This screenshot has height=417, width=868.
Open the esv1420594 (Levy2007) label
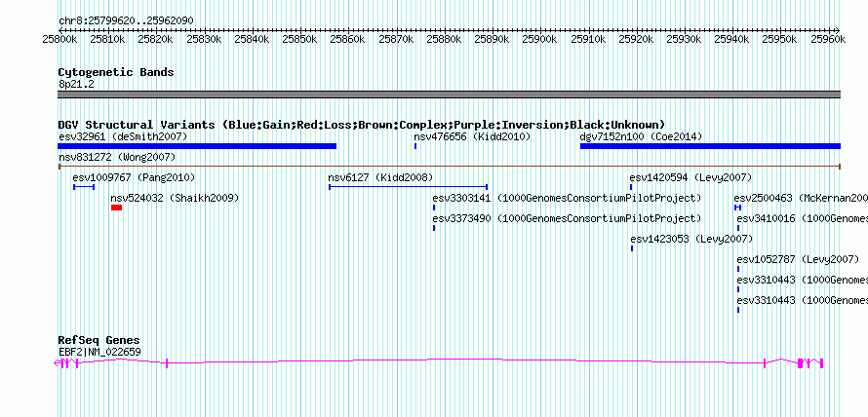point(690,178)
